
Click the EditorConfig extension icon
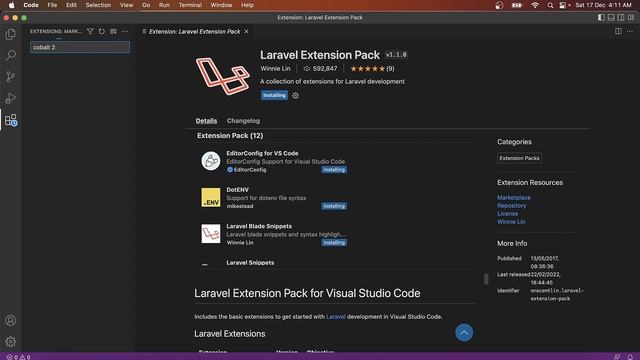pyautogui.click(x=211, y=161)
